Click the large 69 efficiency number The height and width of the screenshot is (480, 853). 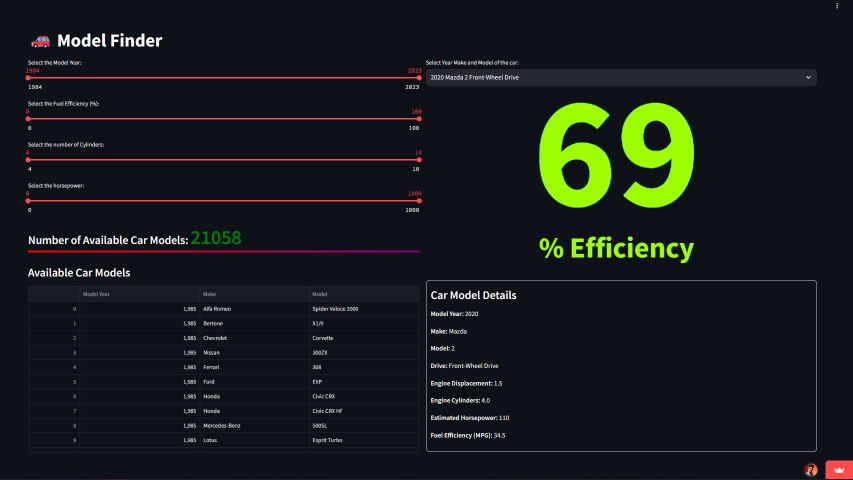tap(616, 156)
